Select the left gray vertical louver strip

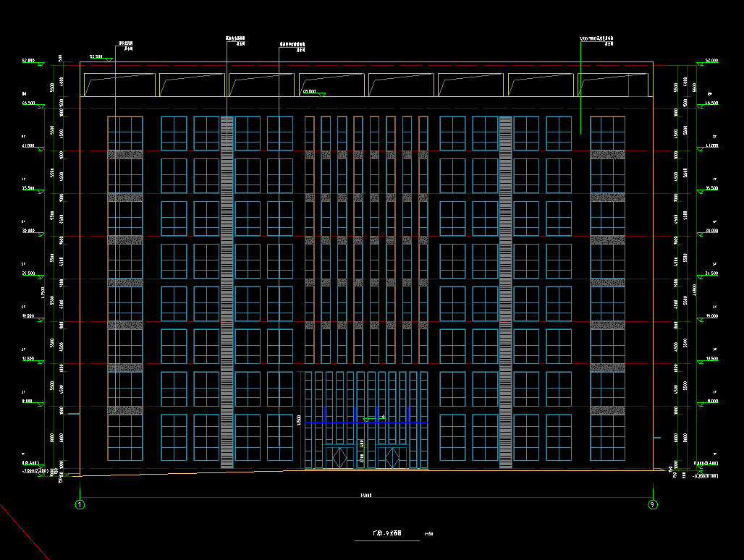(227, 289)
